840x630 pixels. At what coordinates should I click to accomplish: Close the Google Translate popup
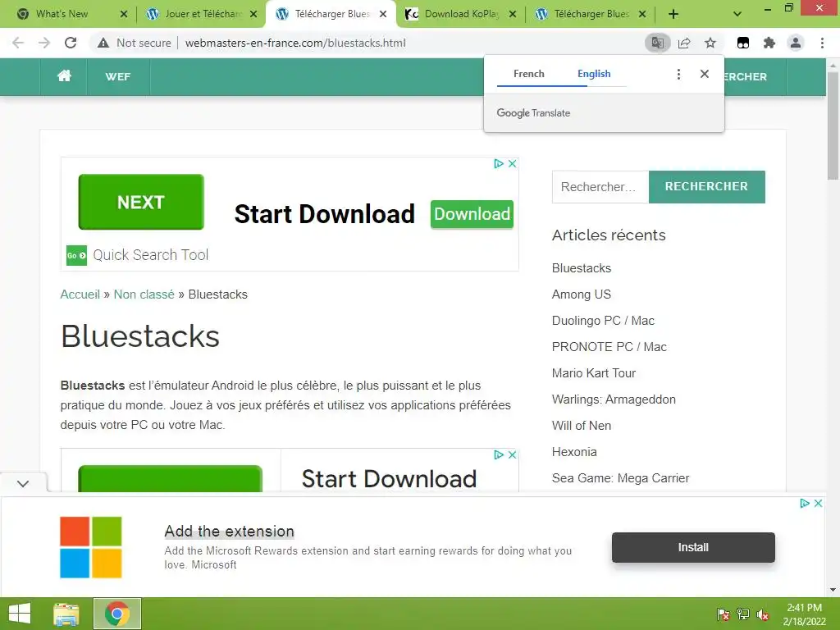pyautogui.click(x=705, y=74)
